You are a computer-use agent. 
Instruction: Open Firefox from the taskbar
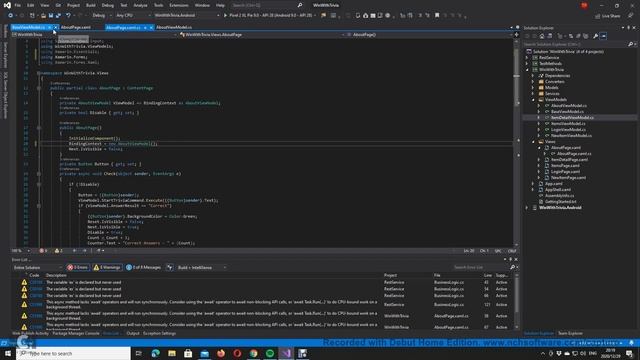coord(221,353)
